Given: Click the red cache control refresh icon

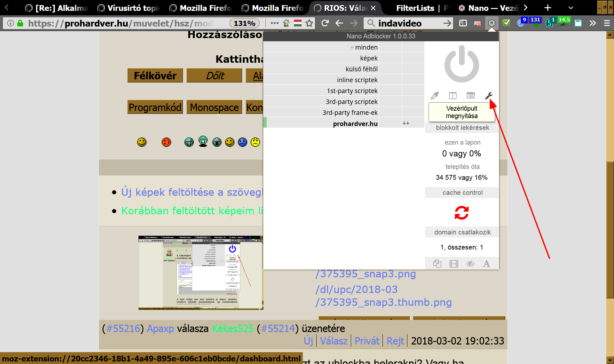Looking at the screenshot, I should pos(461,213).
